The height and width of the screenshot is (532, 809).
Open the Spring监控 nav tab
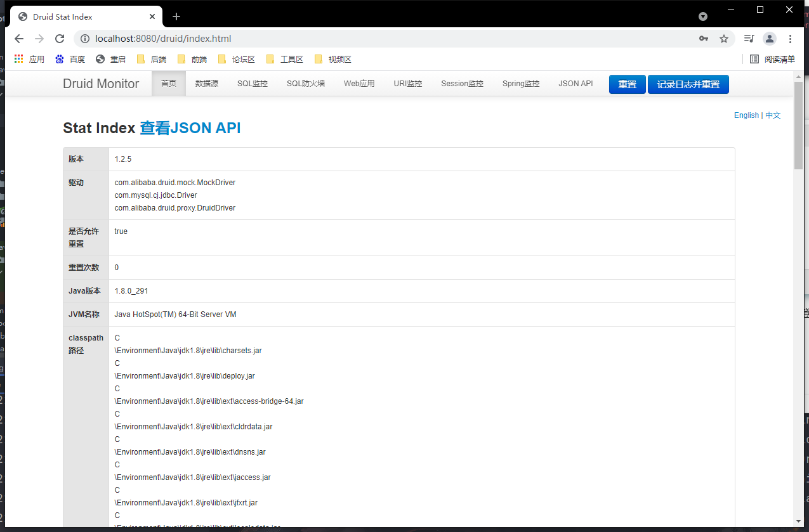click(521, 84)
